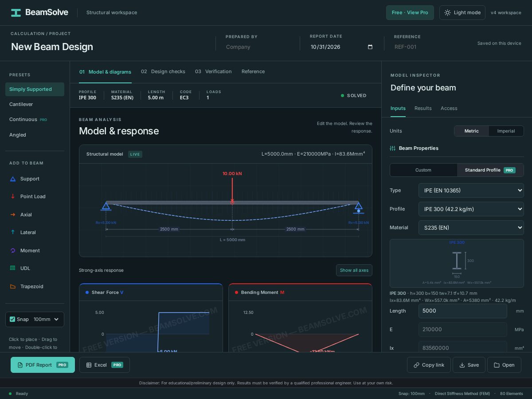The width and height of the screenshot is (532, 399).
Task: Click the E 210000 input field
Action: click(x=463, y=329)
